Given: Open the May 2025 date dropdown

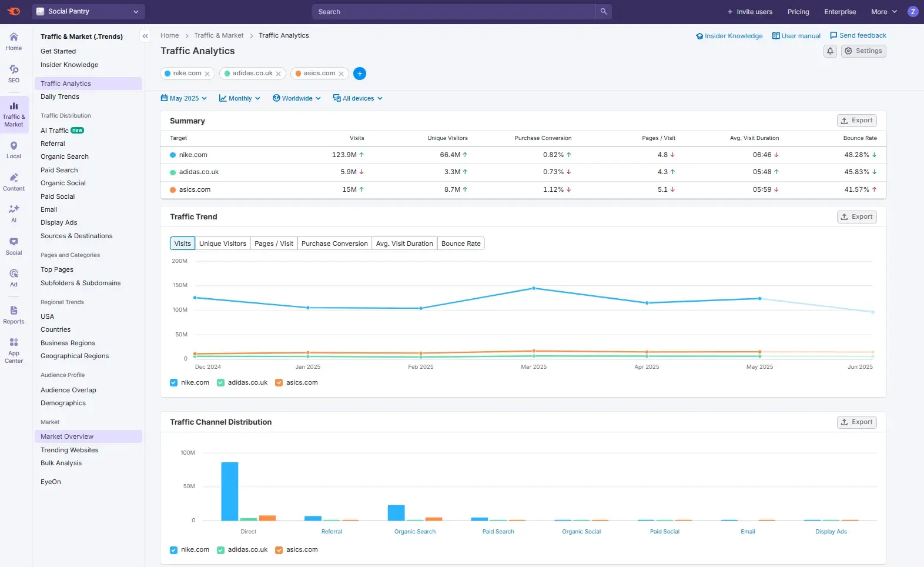Looking at the screenshot, I should pyautogui.click(x=183, y=98).
